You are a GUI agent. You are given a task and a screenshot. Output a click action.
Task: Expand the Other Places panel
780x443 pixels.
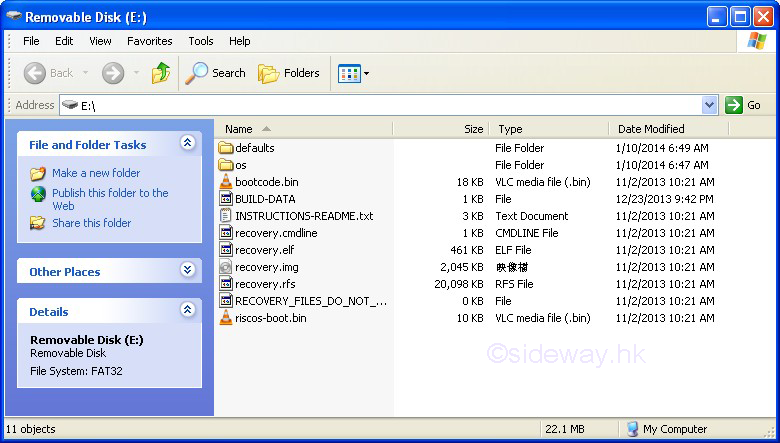(187, 271)
